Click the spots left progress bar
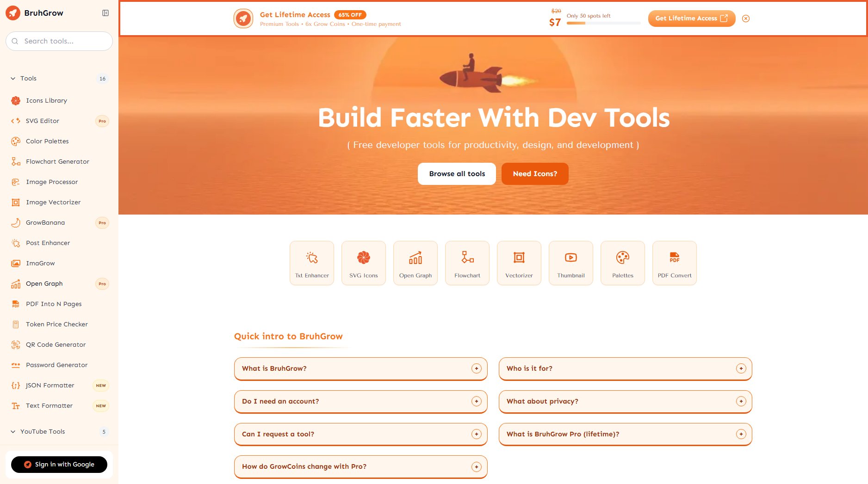Viewport: 868px width, 484px height. tap(603, 23)
